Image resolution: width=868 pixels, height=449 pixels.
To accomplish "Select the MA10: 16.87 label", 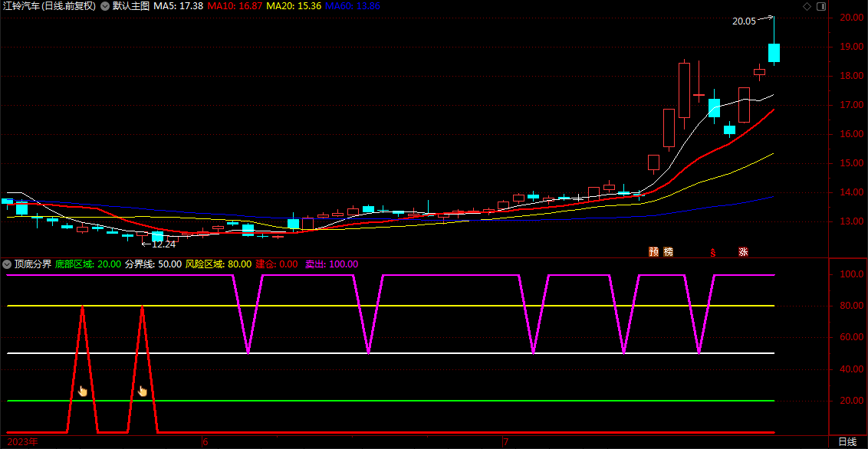I will coord(235,6).
